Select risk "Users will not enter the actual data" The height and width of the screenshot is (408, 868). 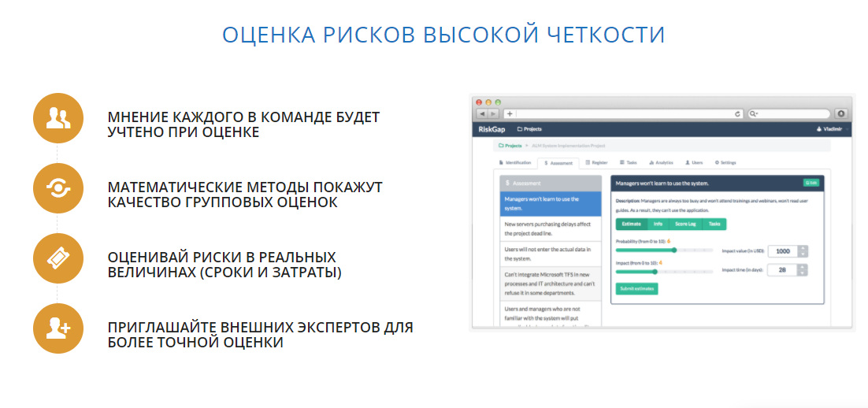click(x=551, y=254)
